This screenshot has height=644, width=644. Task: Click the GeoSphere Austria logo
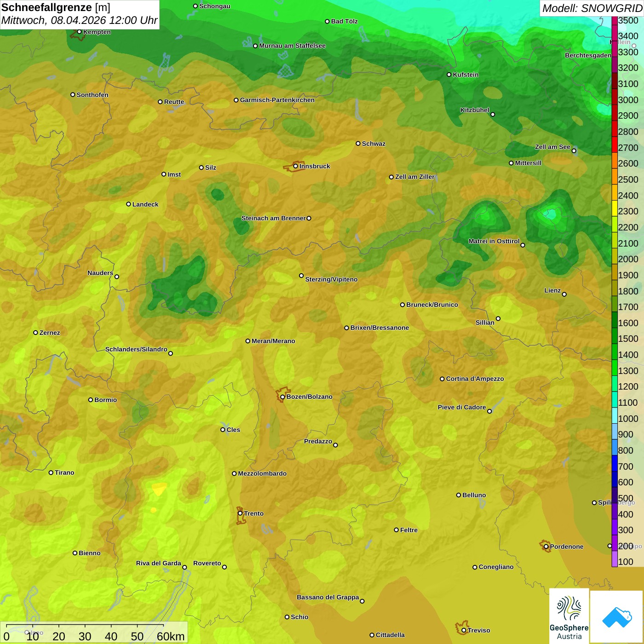[569, 616]
